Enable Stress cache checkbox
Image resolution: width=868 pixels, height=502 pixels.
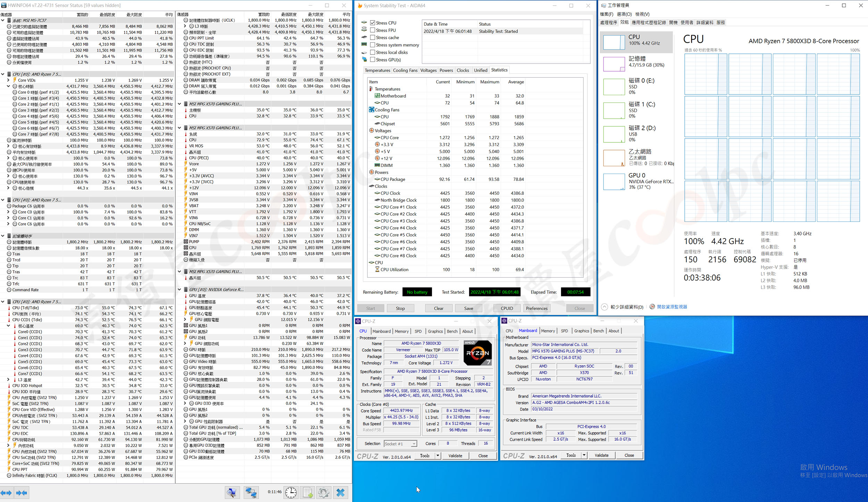pos(373,37)
